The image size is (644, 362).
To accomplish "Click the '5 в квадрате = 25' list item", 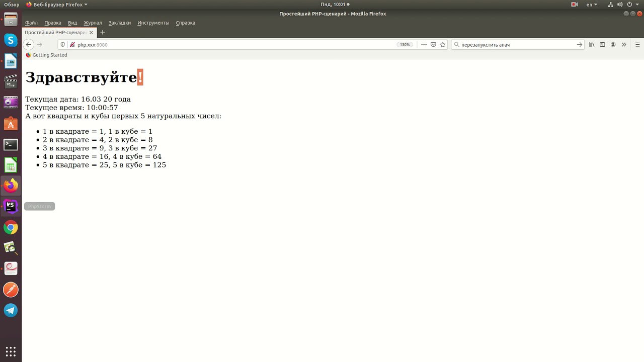I will [x=104, y=165].
